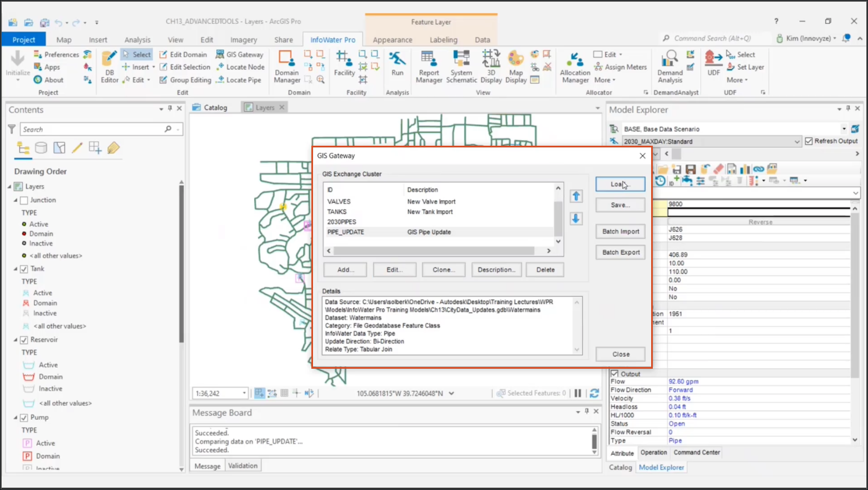
Task: Switch to the Operation tab
Action: [x=653, y=453]
